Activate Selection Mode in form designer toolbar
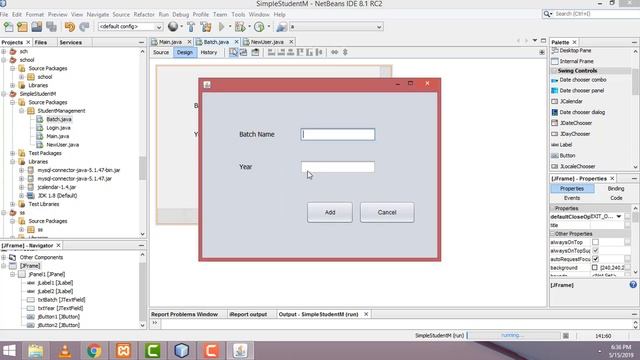 233,52
